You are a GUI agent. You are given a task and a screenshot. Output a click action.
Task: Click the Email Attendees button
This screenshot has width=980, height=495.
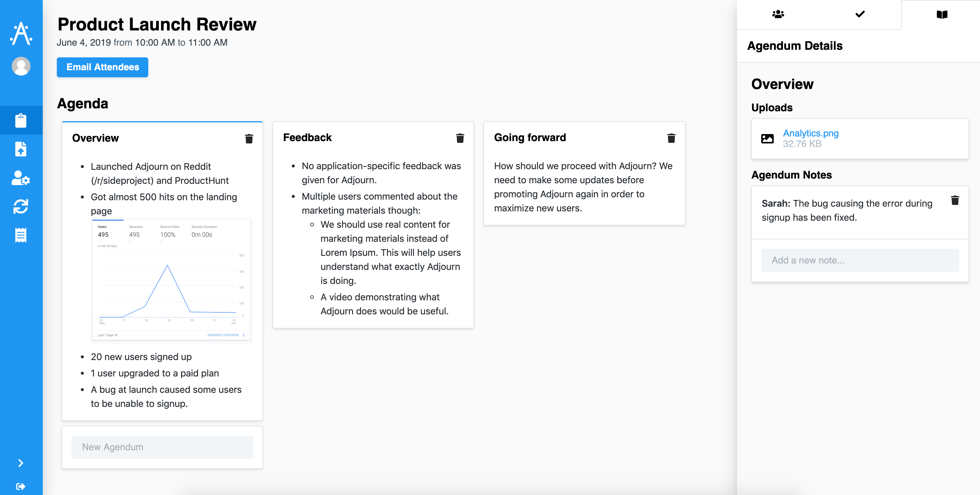[102, 67]
